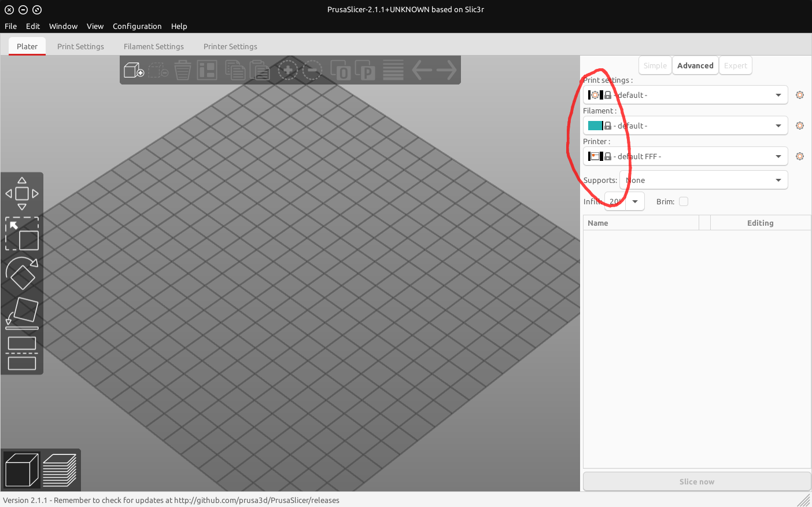Click the Arrange objects icon
Screen dimensions: 812x507
pos(207,71)
